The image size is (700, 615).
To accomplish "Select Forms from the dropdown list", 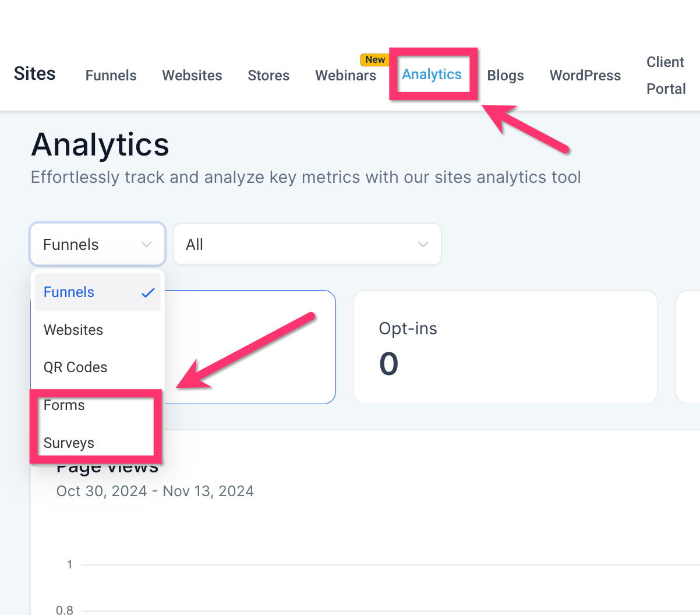I will pyautogui.click(x=64, y=405).
